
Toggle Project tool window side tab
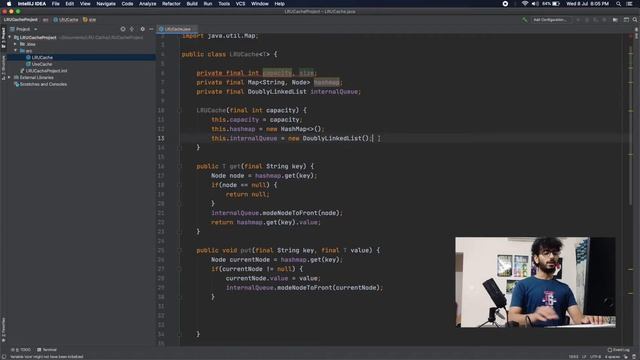pos(3,38)
